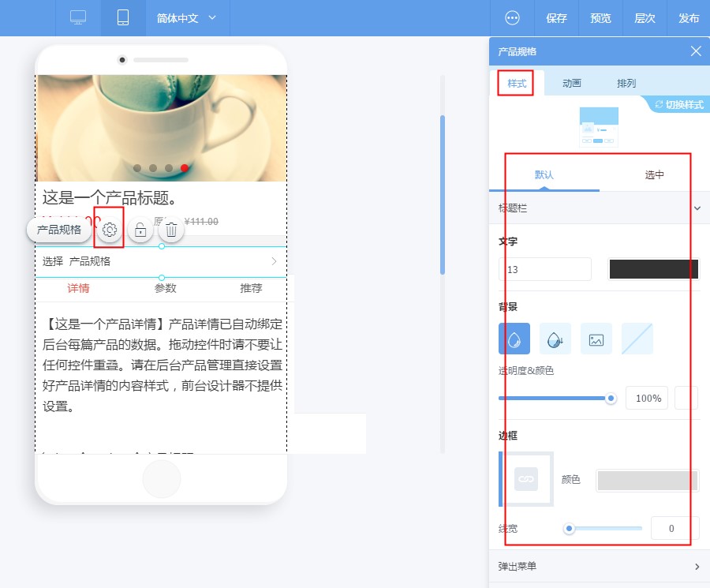Image resolution: width=710 pixels, height=588 pixels.
Task: Select the 动画 animation tab
Action: [x=571, y=83]
